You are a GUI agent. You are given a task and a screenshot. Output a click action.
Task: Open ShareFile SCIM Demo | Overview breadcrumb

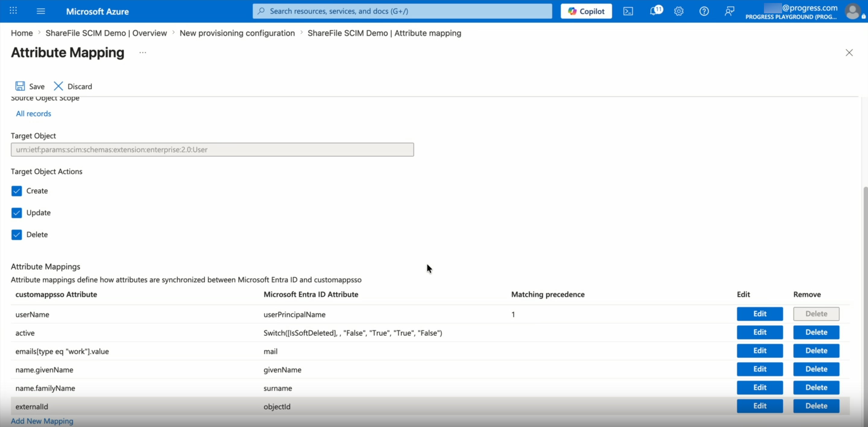(x=106, y=33)
